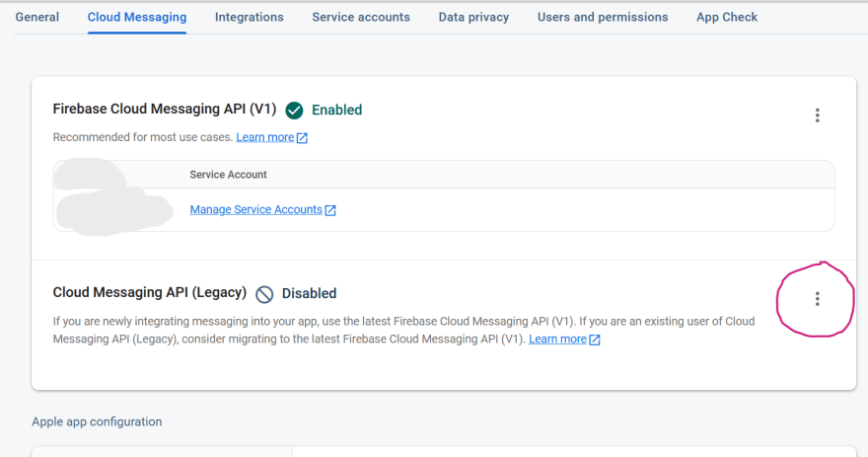Open three-dot menu for Firebase Cloud Messaging API (V1)
The height and width of the screenshot is (457, 868).
(817, 115)
